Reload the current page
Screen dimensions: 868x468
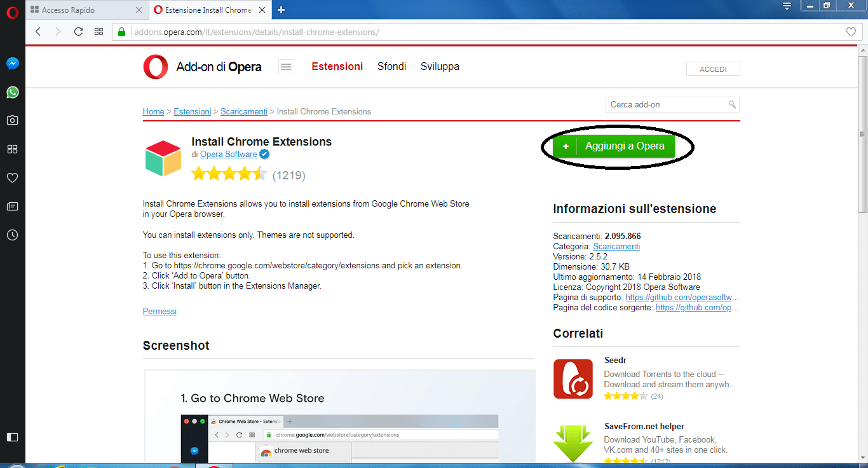pyautogui.click(x=78, y=31)
